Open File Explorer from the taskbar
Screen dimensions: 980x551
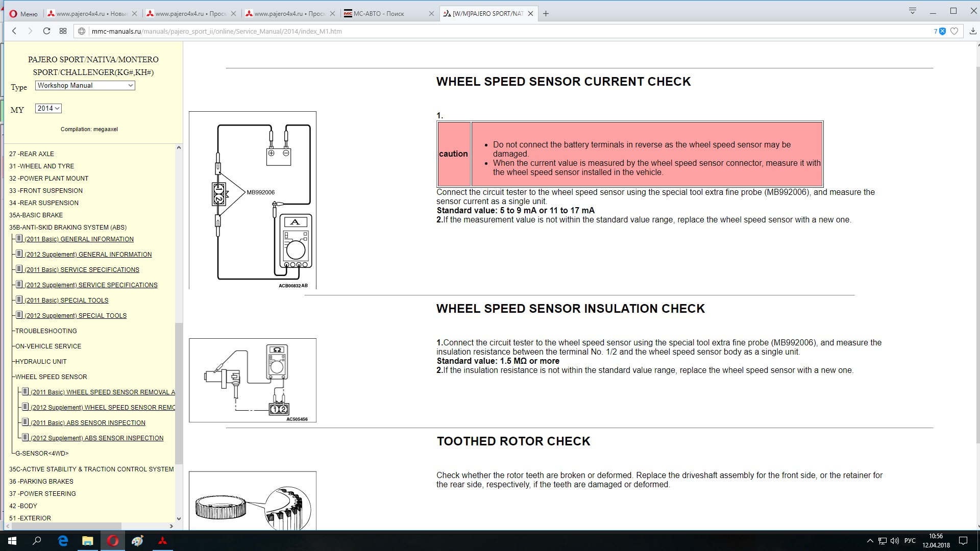[x=88, y=541]
